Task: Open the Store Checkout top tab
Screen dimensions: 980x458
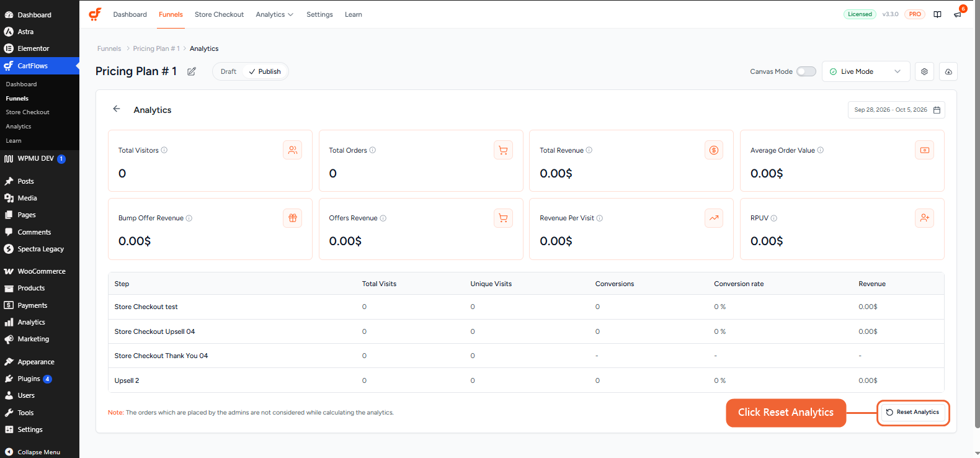Action: coord(219,14)
